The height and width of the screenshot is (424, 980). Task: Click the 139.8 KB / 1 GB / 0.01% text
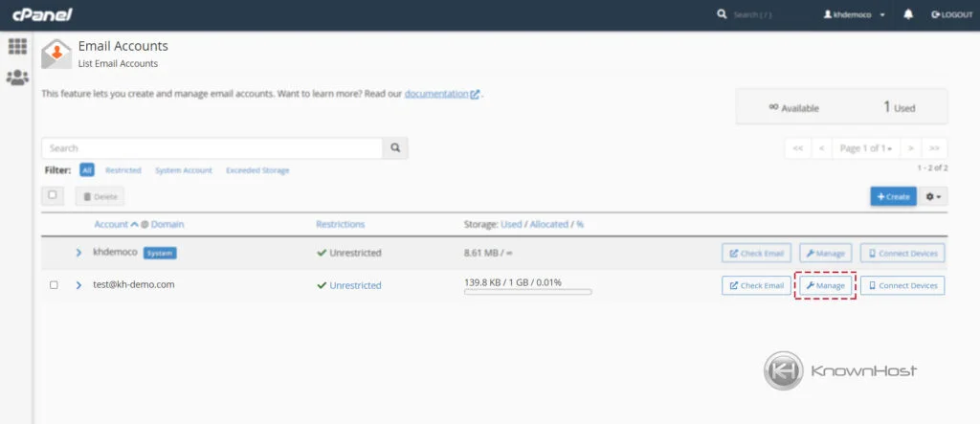click(513, 282)
